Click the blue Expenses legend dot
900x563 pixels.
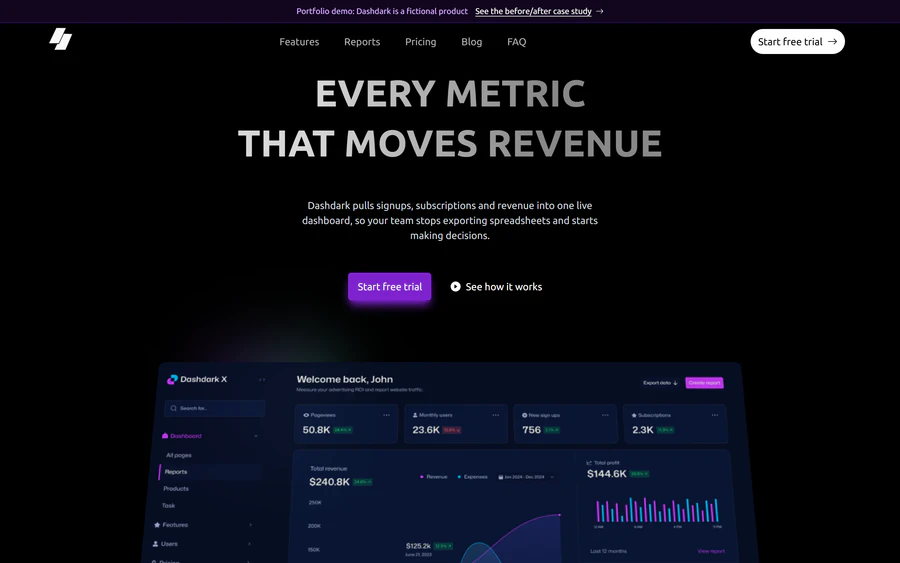point(459,477)
